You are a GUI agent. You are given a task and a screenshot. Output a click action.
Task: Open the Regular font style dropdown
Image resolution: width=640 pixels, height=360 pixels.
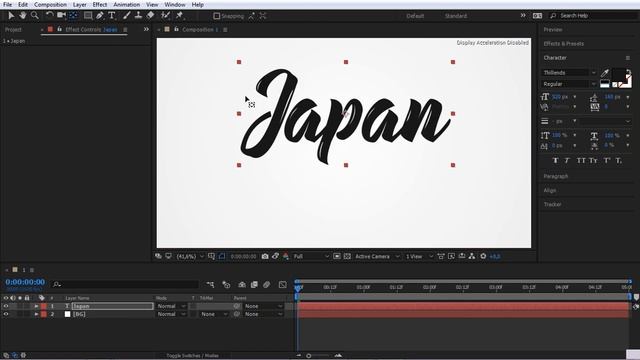pyautogui.click(x=569, y=84)
